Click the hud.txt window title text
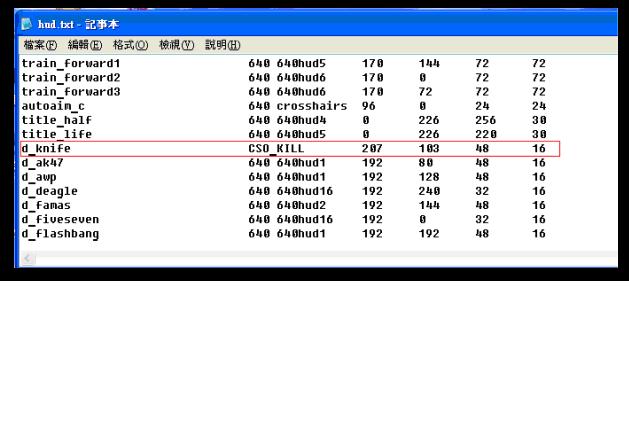629x432 pixels. pos(78,24)
